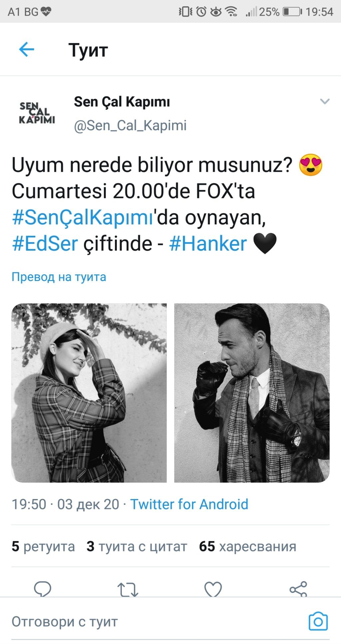Tap the "Отговори с туит" reply field

157,622
